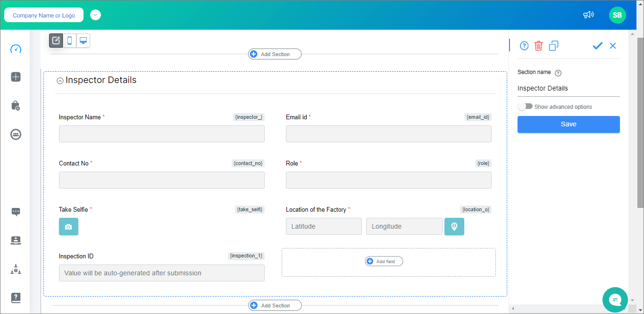Image resolution: width=644 pixels, height=314 pixels.
Task: Click the Add Section button at the top
Action: 275,54
